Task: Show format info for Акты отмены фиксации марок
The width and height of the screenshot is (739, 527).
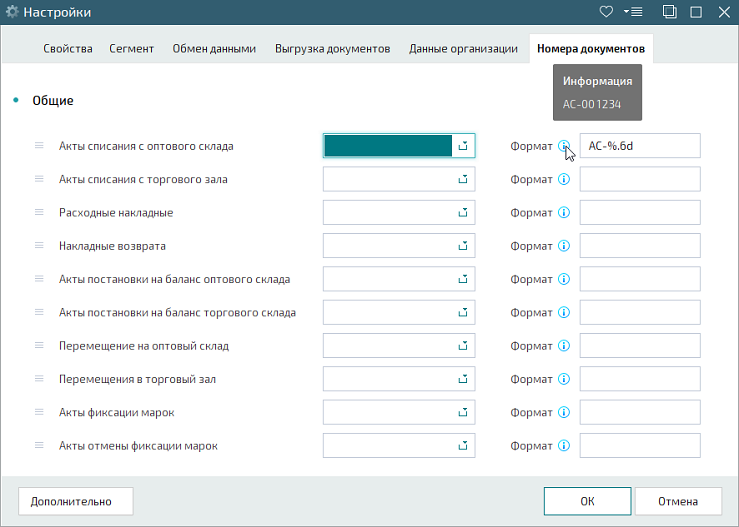Action: (x=564, y=445)
